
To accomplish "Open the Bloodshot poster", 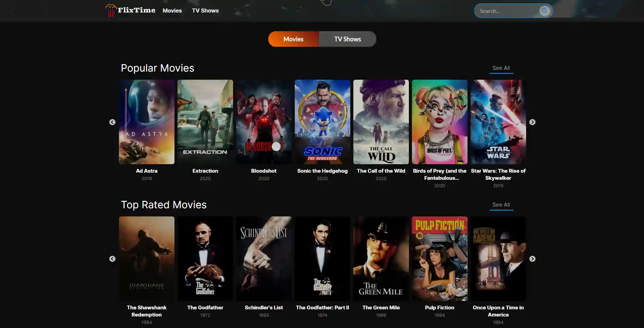I will click(x=264, y=122).
